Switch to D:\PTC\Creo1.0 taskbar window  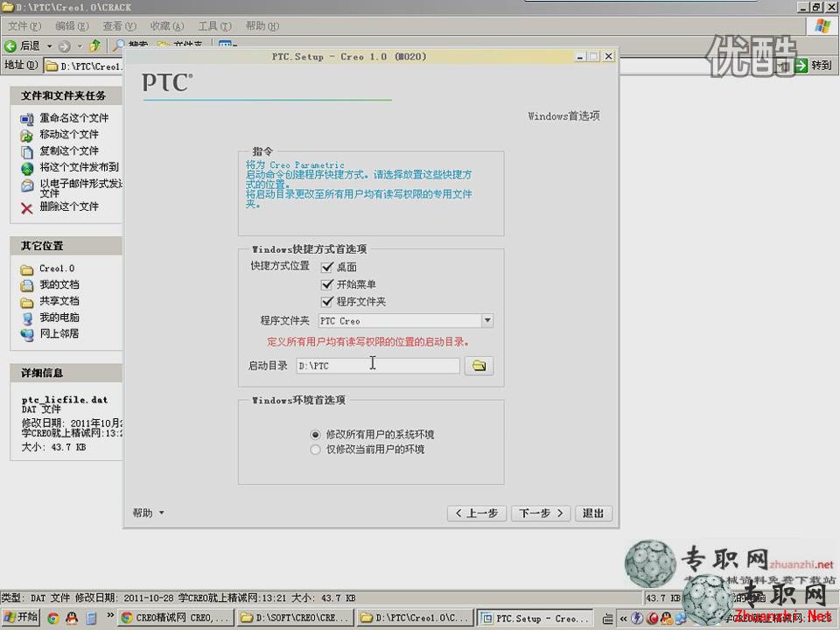[x=415, y=619]
